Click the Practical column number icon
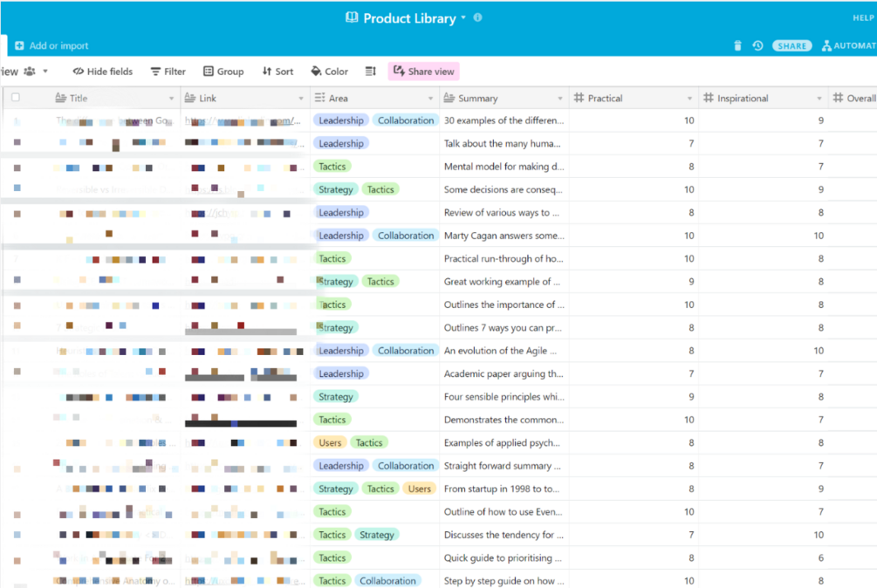Image resolution: width=877 pixels, height=588 pixels. tap(579, 98)
